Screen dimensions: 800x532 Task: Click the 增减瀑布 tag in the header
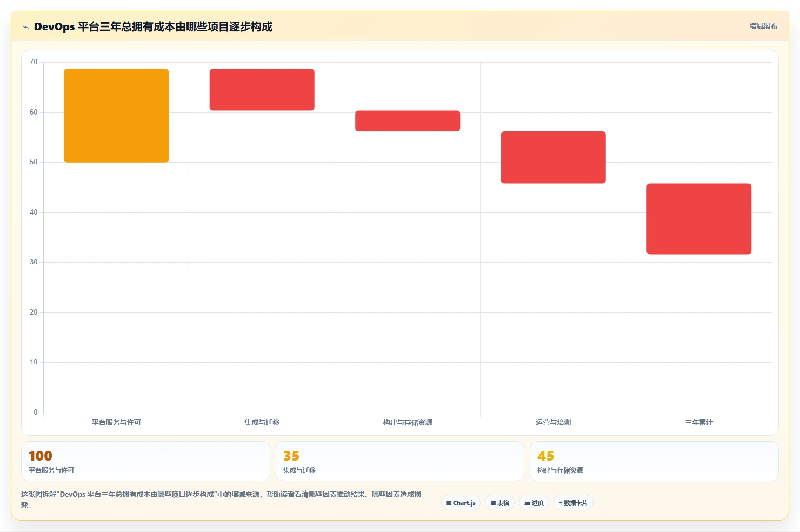pyautogui.click(x=763, y=26)
